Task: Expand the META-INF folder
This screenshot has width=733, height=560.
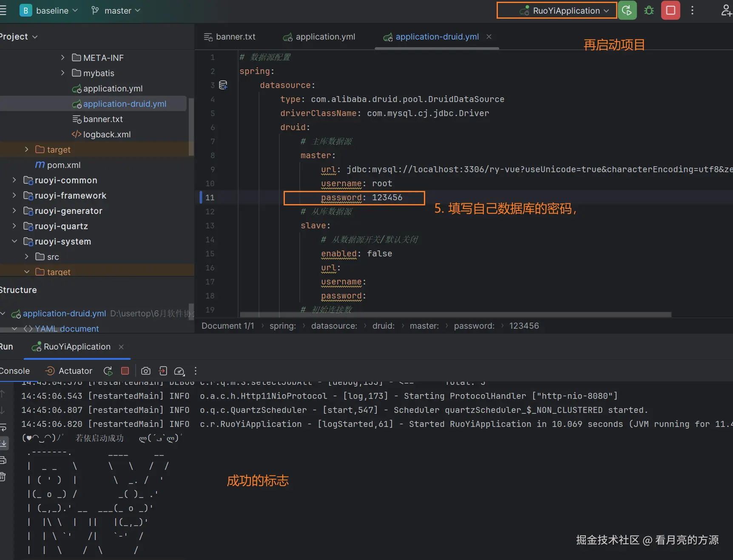Action: pos(63,57)
